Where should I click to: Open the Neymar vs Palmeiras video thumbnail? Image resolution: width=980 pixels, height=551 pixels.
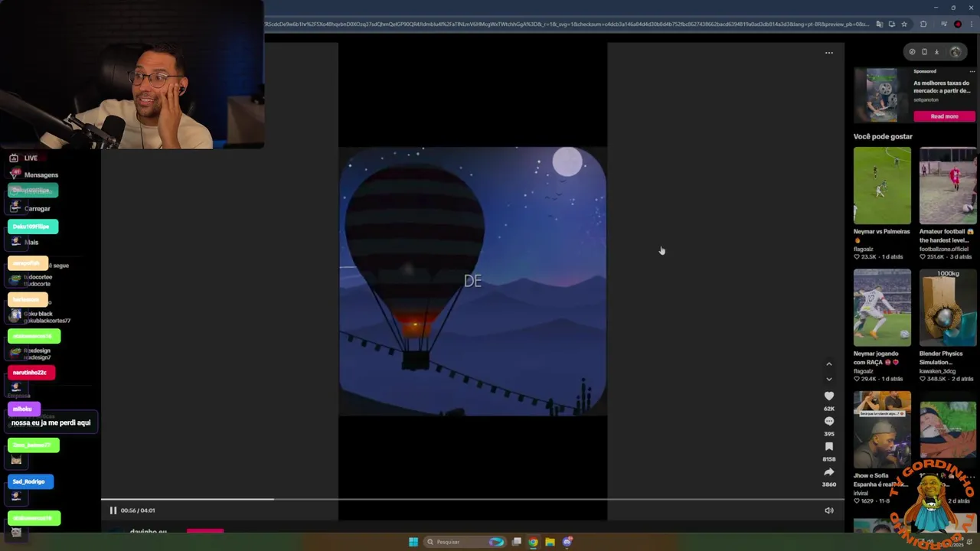(x=882, y=186)
